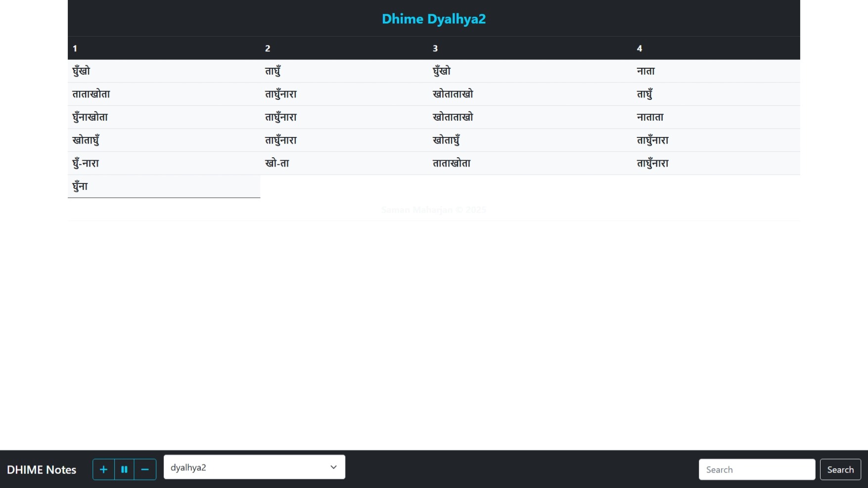Viewport: 868px width, 488px height.
Task: Select the घुँनाखोता cell
Action: tap(90, 117)
